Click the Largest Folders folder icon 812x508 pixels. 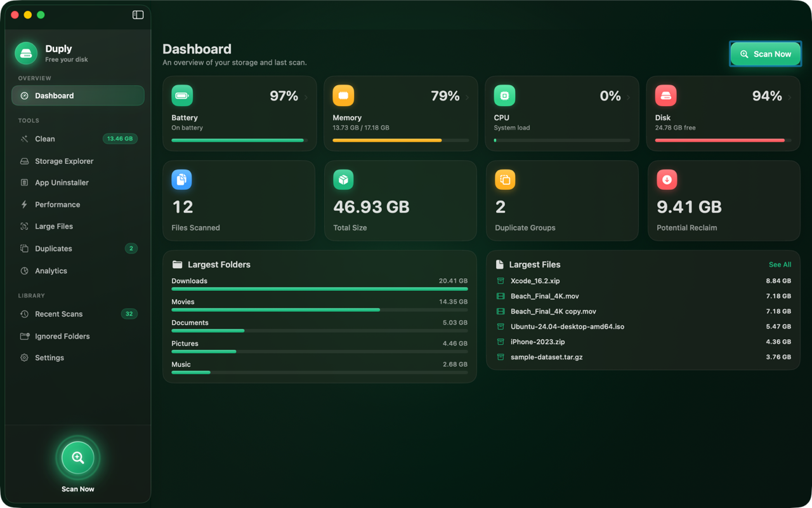(177, 264)
